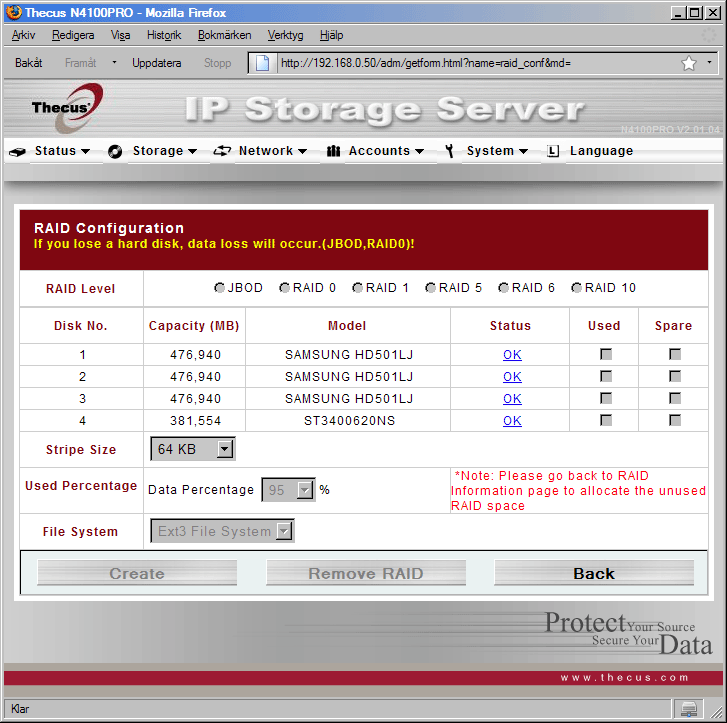727x723 pixels.
Task: Expand the Status navigation menu
Action: pyautogui.click(x=62, y=151)
